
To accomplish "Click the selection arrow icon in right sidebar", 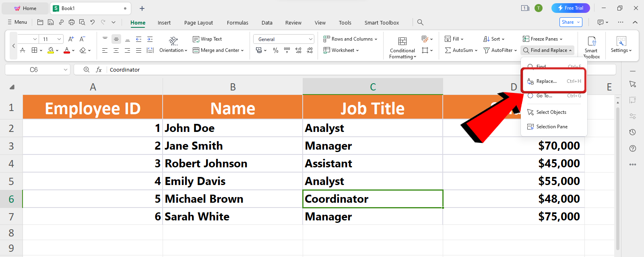I will [633, 84].
